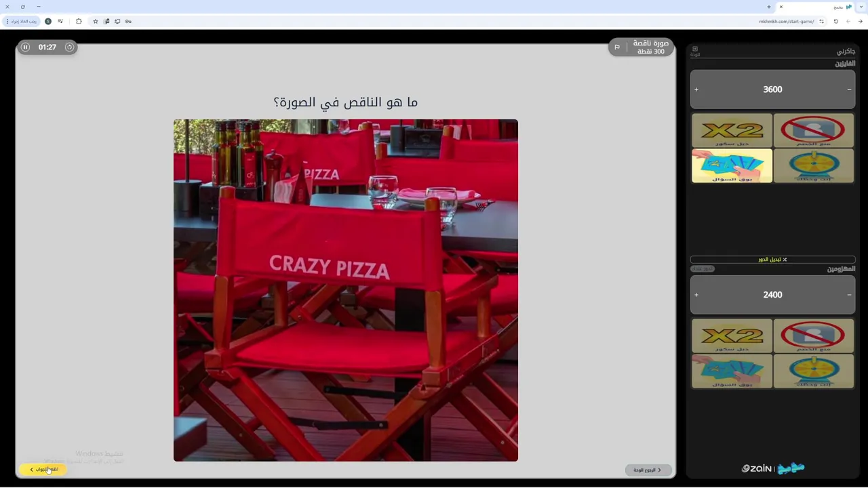Click the Crazy Pizza chair image
Screen dimensions: 868x488
coord(346,290)
